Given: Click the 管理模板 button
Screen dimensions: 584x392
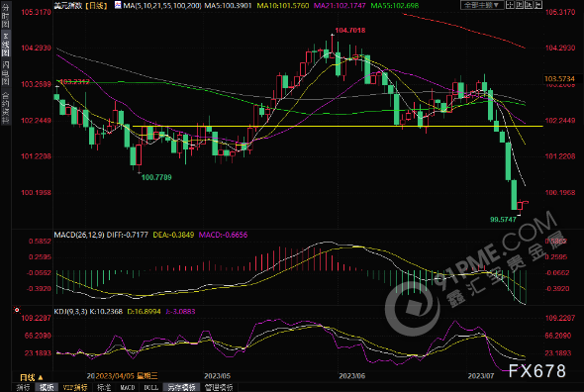Looking at the screenshot, I should tap(219, 387).
